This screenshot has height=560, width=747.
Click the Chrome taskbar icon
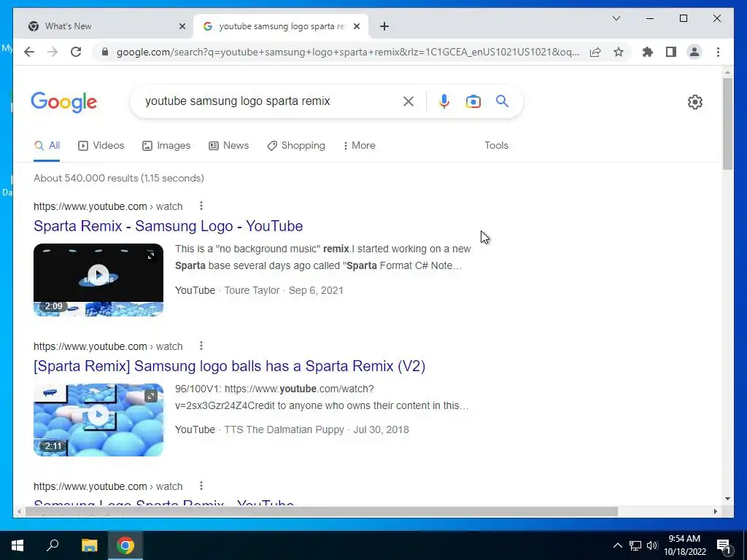tap(125, 545)
